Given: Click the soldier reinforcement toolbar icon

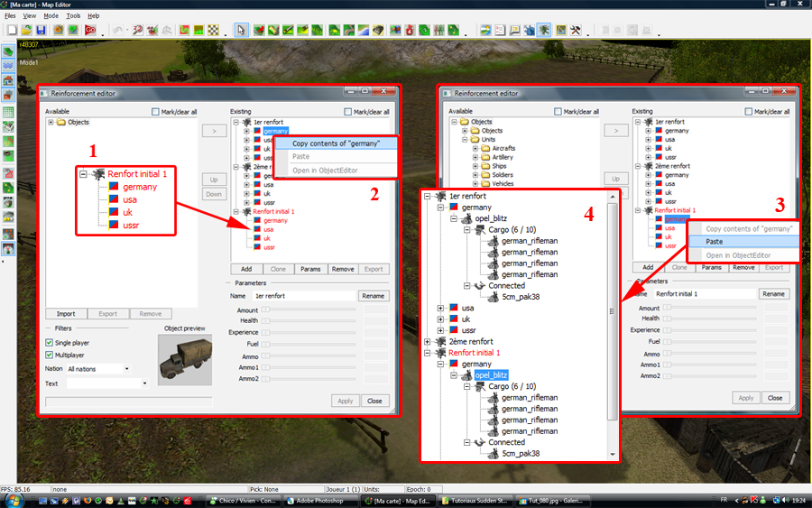Looking at the screenshot, I should tap(544, 30).
